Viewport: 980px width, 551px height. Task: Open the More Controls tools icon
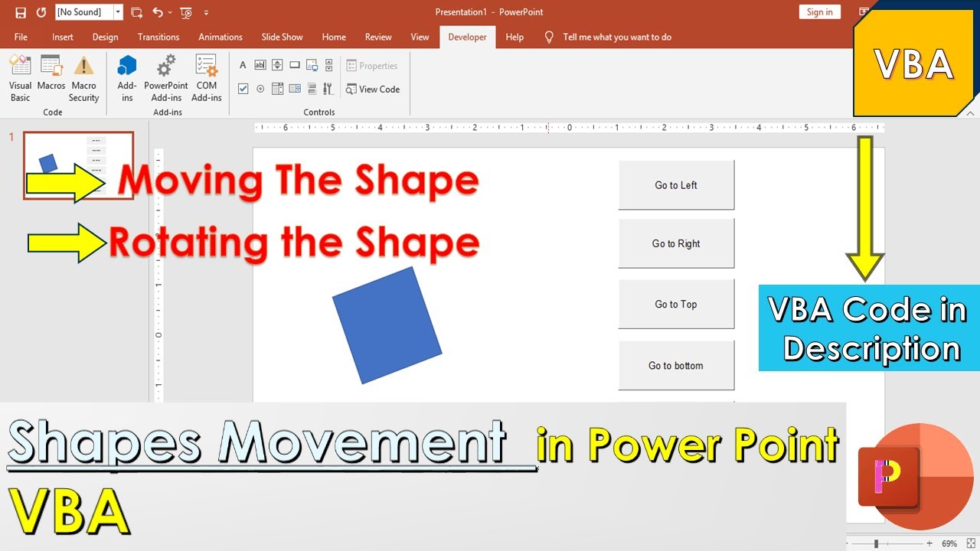(329, 89)
